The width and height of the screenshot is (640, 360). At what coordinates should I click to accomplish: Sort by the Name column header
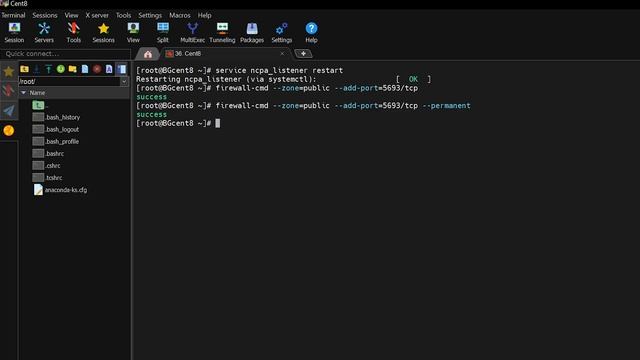click(x=74, y=93)
